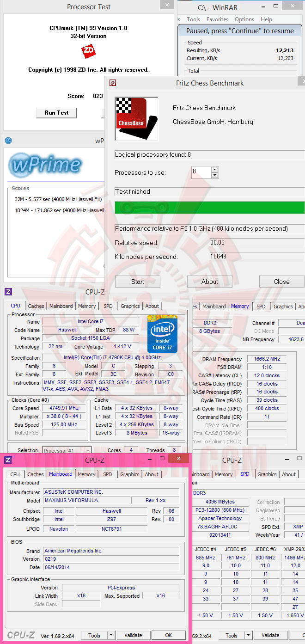This screenshot has width=305, height=644.
Task: Close the pink CPU-Z Mainboard window
Action: 178,459
